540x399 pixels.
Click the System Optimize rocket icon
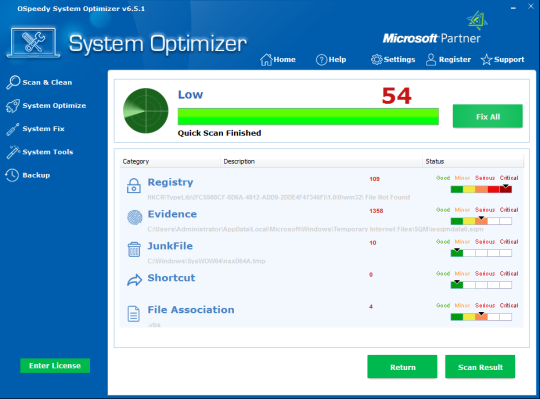[x=13, y=106]
